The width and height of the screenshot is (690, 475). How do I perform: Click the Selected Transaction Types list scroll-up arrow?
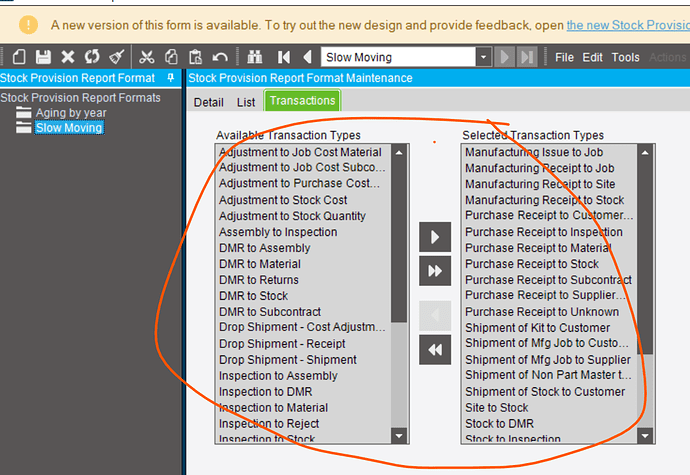point(645,153)
